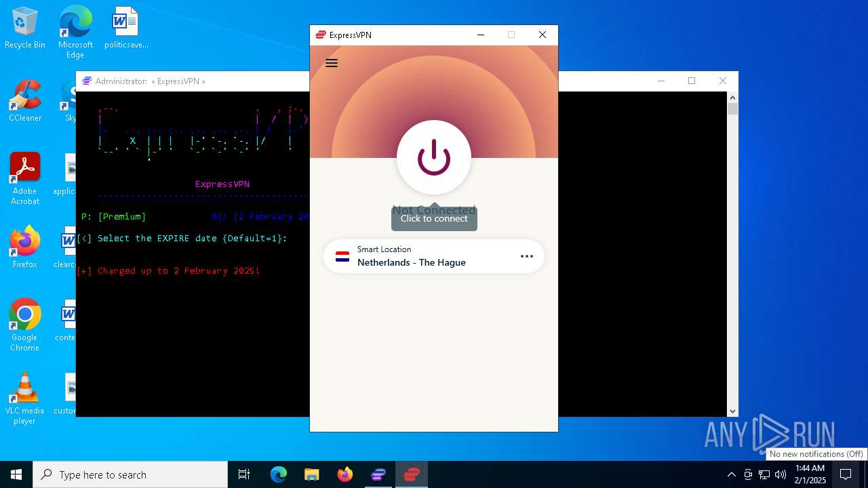Open VLC media player desktop shortcut
The image size is (868, 488).
pyautogui.click(x=25, y=399)
